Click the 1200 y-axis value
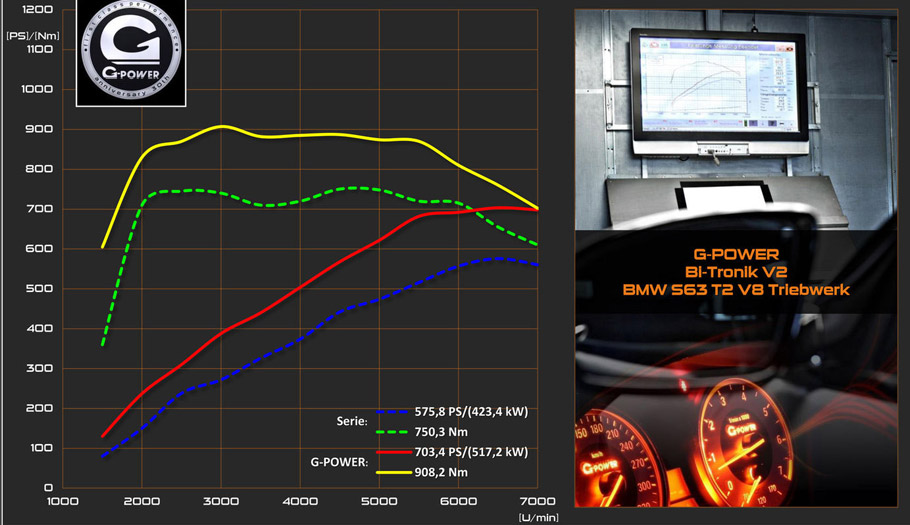Image resolution: width=910 pixels, height=525 pixels. pyautogui.click(x=37, y=9)
